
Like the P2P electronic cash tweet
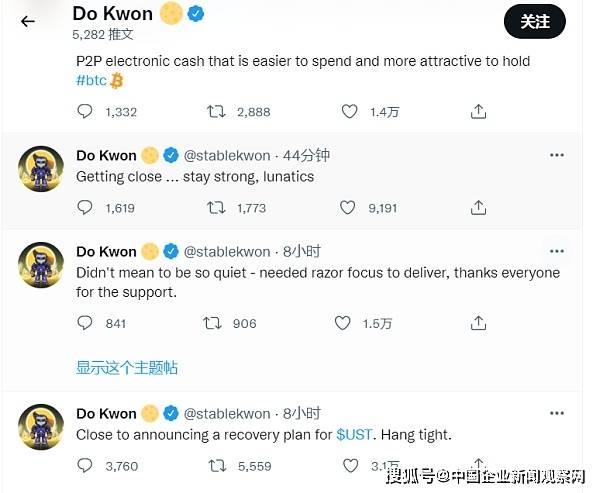point(347,112)
